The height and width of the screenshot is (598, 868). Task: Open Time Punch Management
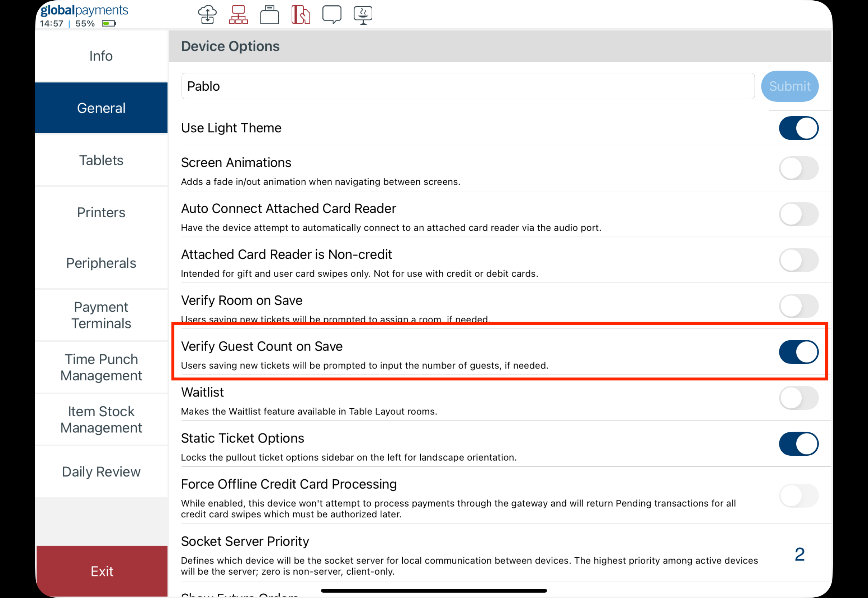(x=101, y=367)
